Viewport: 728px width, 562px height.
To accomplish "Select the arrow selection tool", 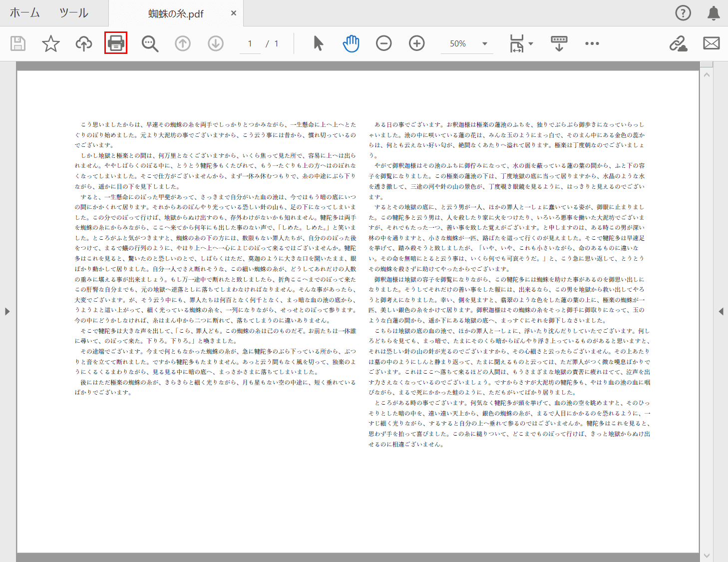I will coord(318,43).
